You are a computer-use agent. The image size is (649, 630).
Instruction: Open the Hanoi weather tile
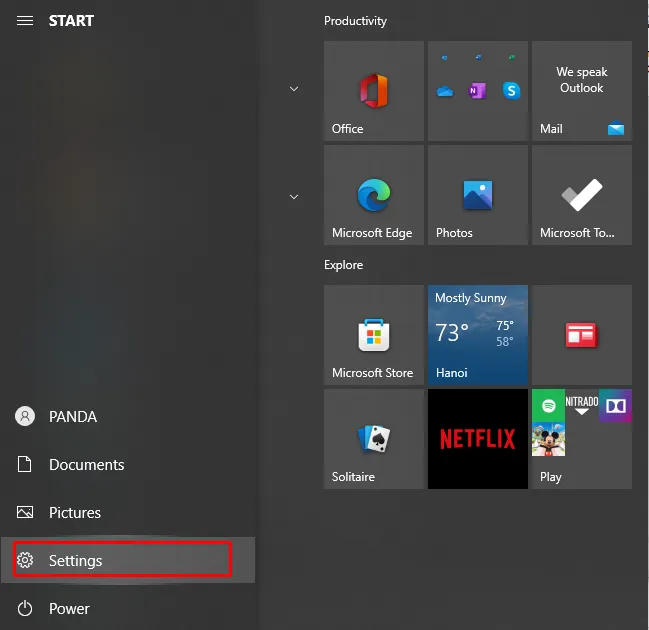pyautogui.click(x=478, y=335)
